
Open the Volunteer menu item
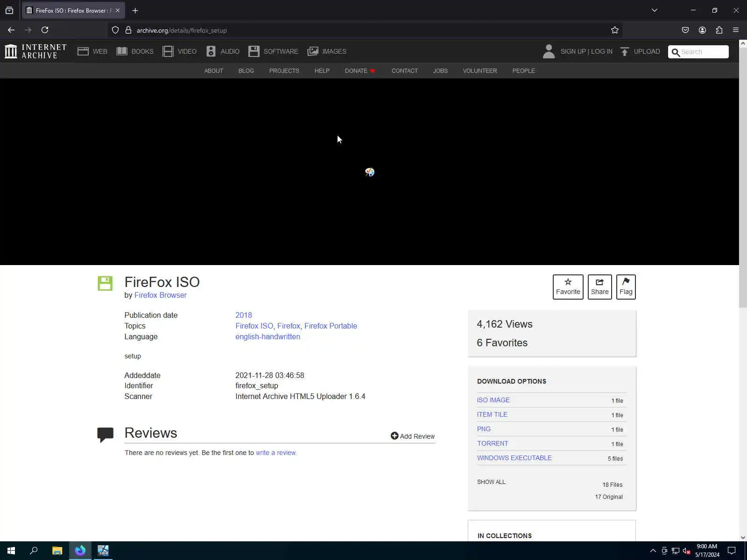(480, 71)
